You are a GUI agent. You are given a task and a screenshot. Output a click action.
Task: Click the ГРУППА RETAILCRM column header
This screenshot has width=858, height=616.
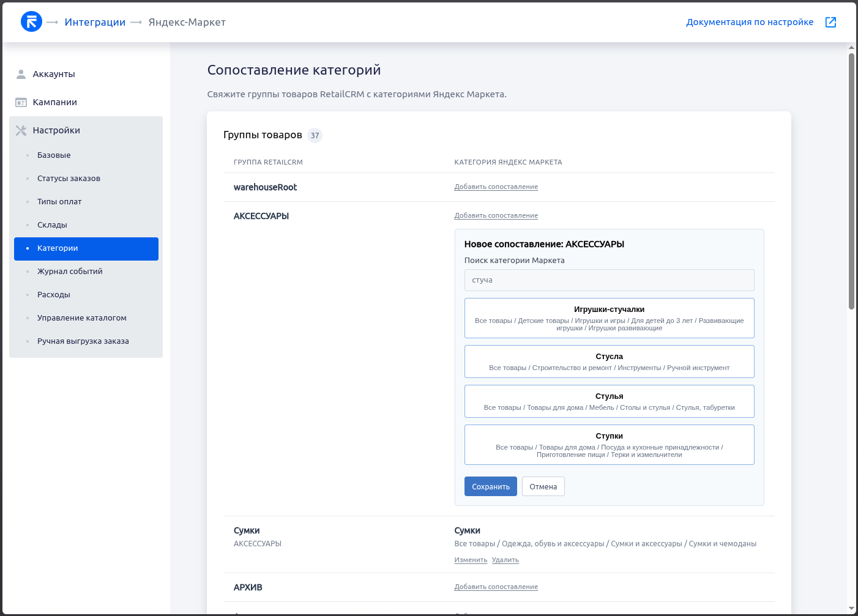point(268,162)
